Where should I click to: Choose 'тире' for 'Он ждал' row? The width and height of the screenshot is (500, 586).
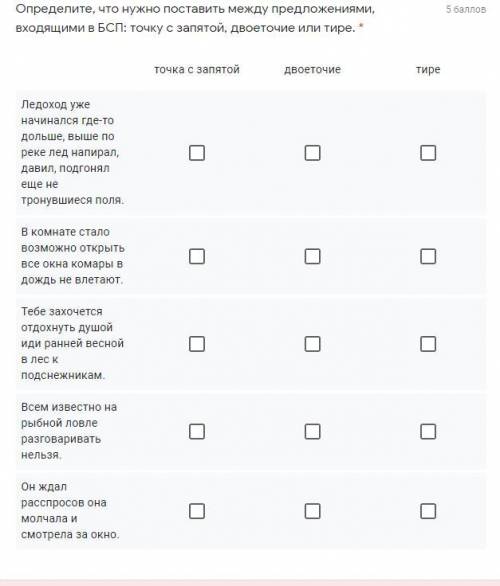tap(428, 511)
